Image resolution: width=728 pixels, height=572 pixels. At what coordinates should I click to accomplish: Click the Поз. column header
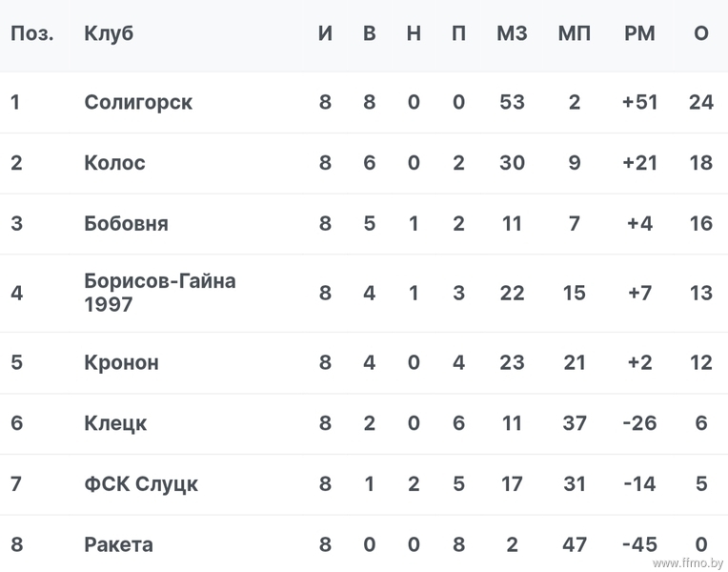32,33
